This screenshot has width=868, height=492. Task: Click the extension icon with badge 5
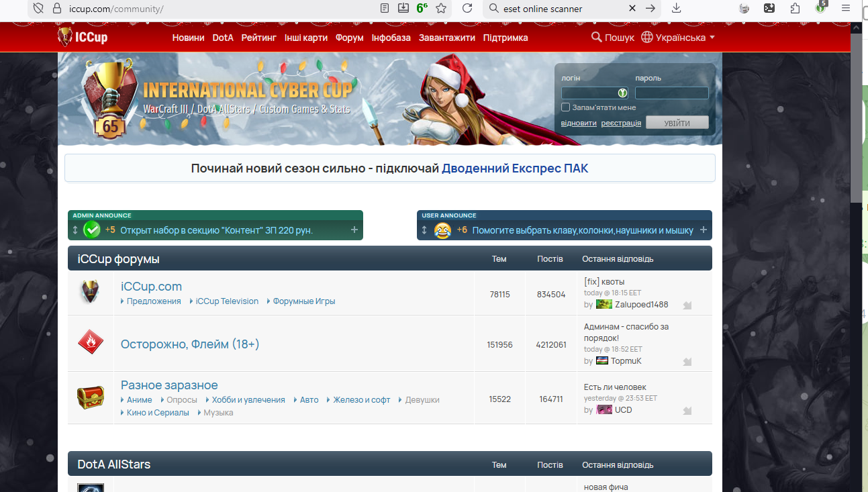(820, 7)
